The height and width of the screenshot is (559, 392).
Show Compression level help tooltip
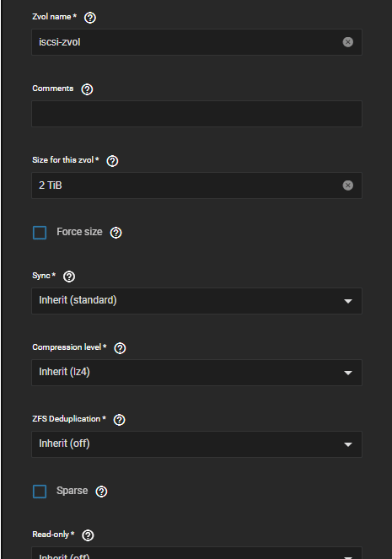coord(120,348)
